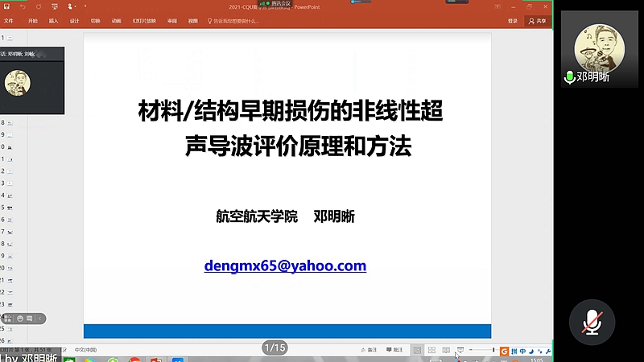Open the Insert (插入) tab

click(53, 21)
